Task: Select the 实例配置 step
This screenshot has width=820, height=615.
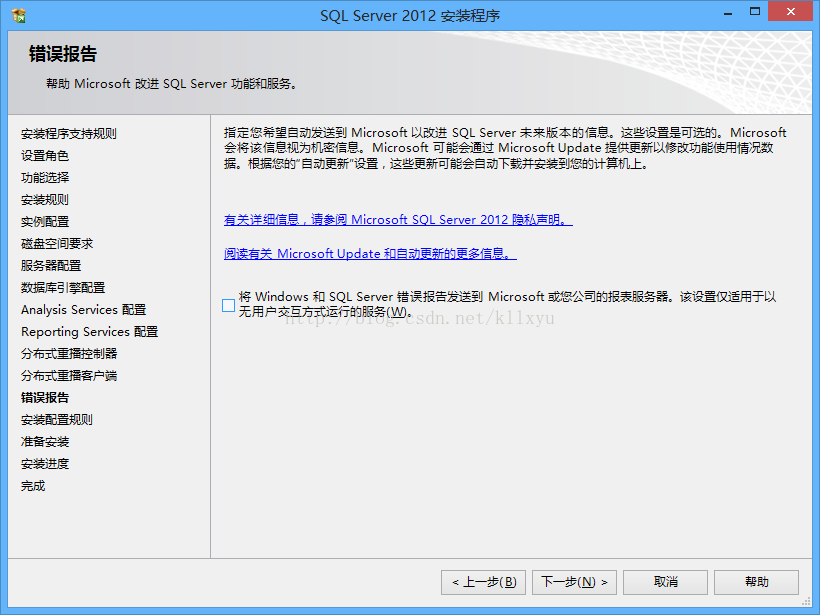Action: (44, 222)
